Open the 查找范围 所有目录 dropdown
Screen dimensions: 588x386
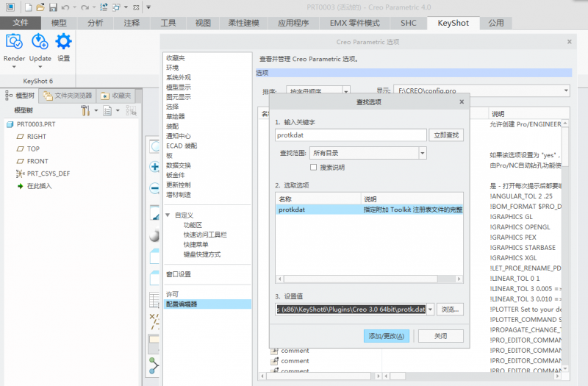pyautogui.click(x=423, y=153)
